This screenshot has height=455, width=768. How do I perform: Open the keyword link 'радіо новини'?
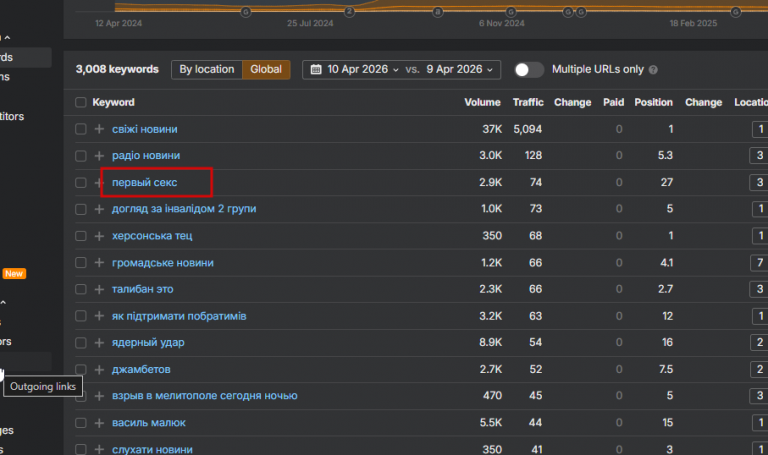146,156
